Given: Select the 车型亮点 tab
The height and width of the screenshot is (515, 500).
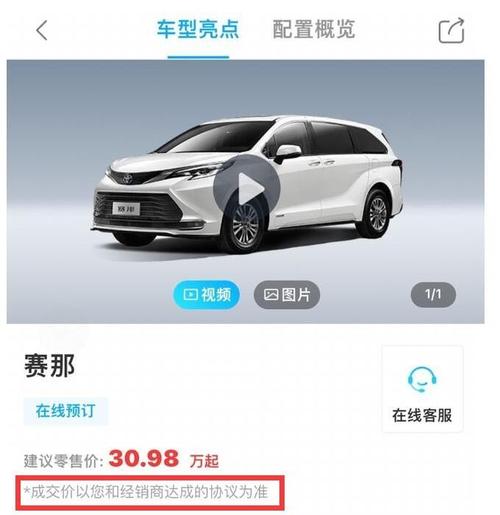Looking at the screenshot, I should [x=198, y=29].
